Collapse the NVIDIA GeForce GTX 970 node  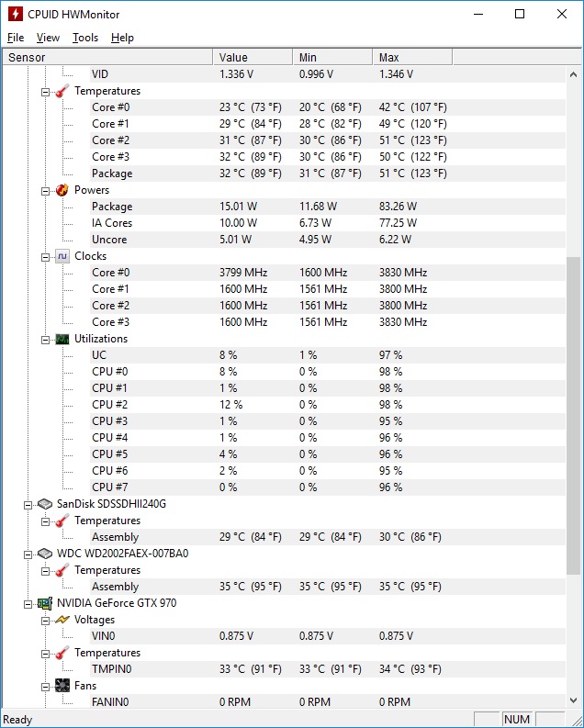[28, 604]
